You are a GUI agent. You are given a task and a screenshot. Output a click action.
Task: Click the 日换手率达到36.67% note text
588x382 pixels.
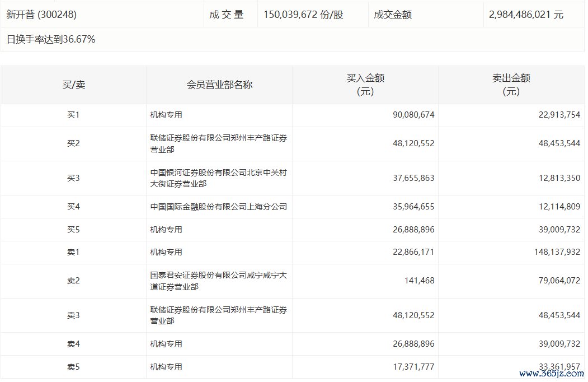pyautogui.click(x=51, y=39)
